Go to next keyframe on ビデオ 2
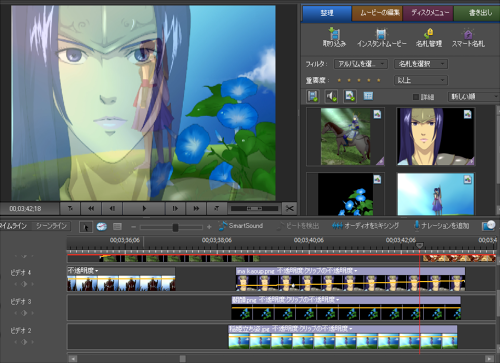The width and height of the screenshot is (500, 363). pyautogui.click(x=33, y=342)
